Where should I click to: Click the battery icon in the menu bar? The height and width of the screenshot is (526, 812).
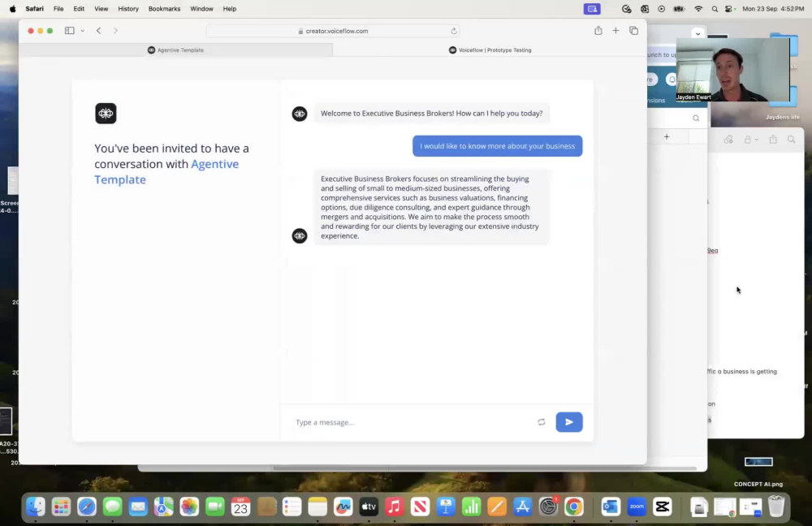click(x=679, y=9)
